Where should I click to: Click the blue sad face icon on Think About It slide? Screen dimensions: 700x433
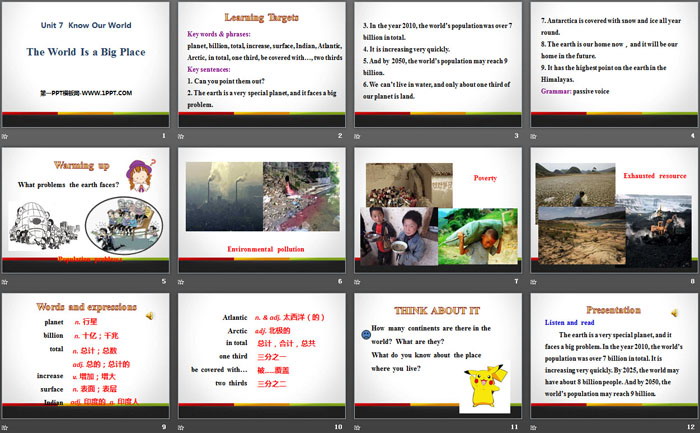366,334
